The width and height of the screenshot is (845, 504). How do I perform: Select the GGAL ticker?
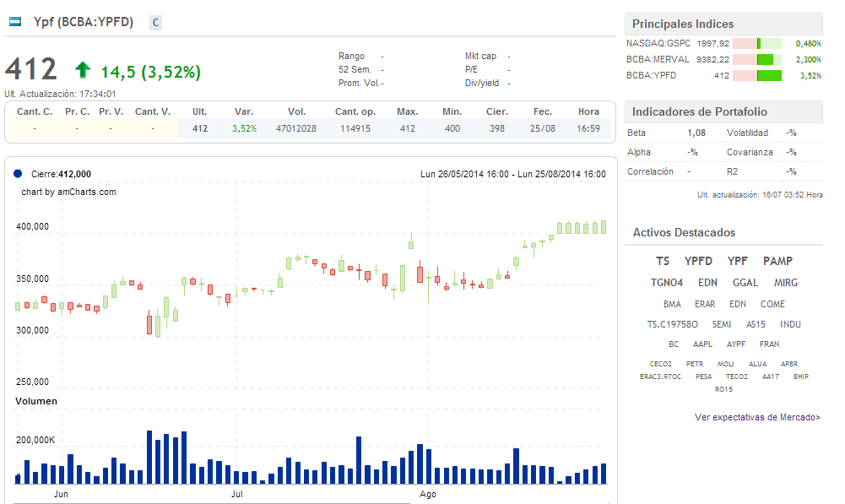(x=745, y=282)
